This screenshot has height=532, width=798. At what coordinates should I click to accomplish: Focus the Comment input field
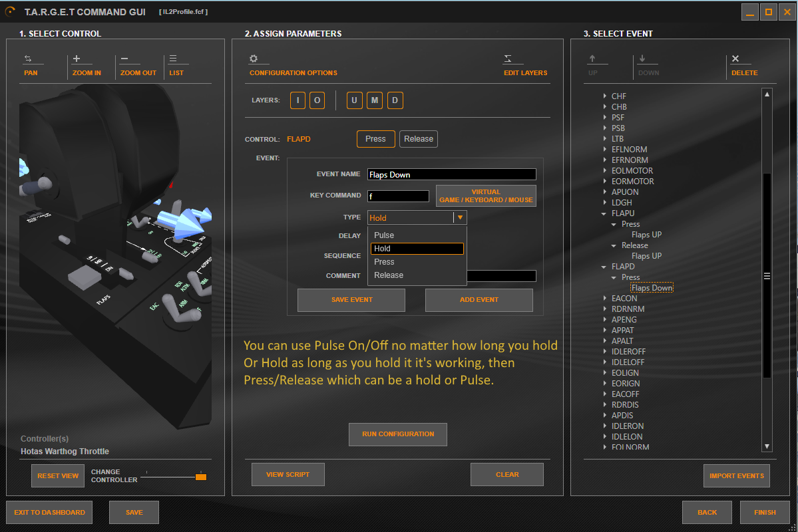(x=501, y=276)
